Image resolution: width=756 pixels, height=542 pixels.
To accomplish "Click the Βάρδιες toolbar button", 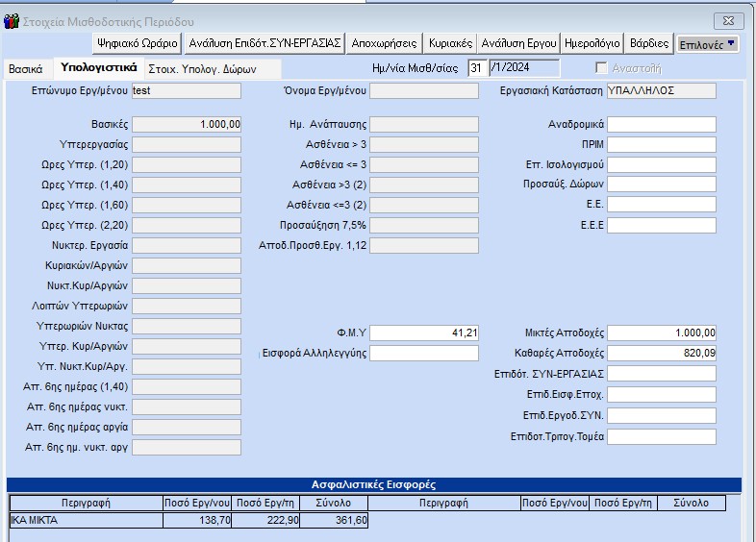I will click(x=647, y=43).
